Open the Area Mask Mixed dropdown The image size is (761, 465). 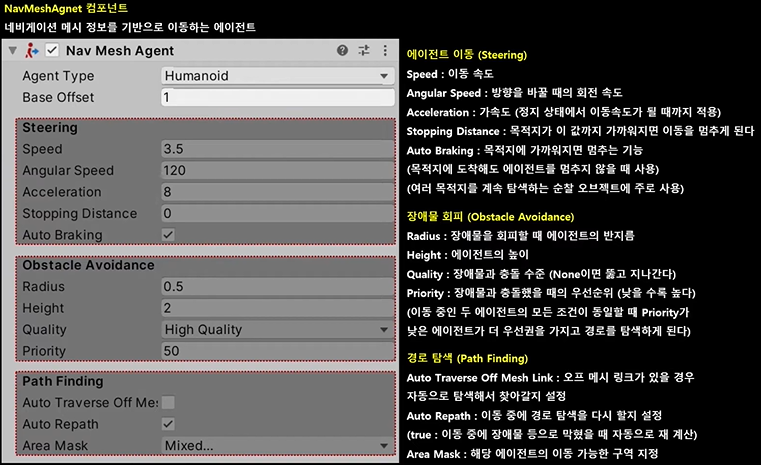(277, 445)
